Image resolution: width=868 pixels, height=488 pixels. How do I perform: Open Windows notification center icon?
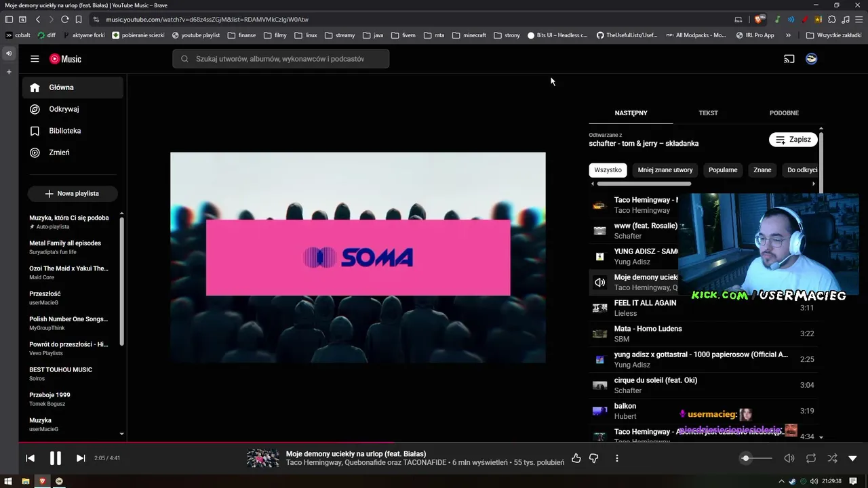853,481
